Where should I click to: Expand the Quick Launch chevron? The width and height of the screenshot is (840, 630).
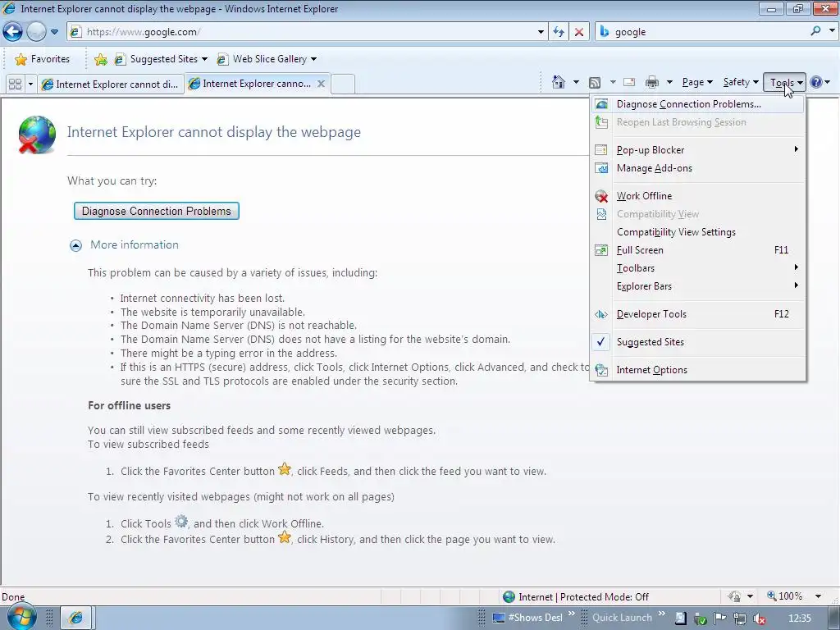click(x=662, y=614)
